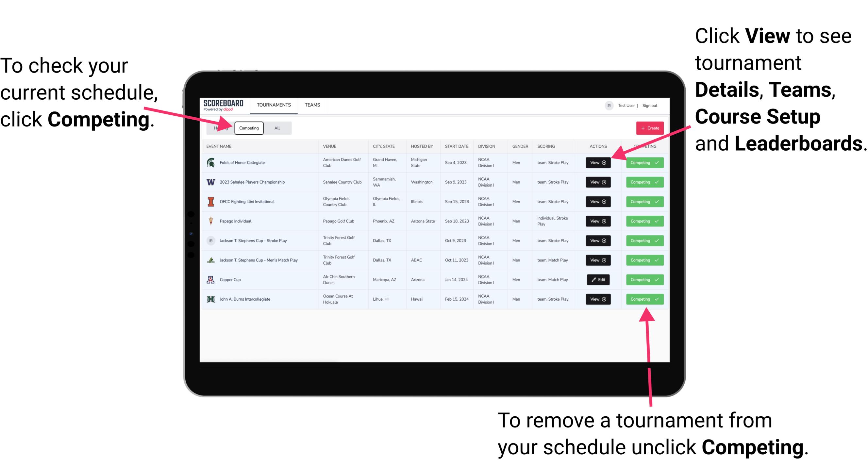This screenshot has height=467, width=868.
Task: Click the Create button to add tournament
Action: click(x=648, y=128)
